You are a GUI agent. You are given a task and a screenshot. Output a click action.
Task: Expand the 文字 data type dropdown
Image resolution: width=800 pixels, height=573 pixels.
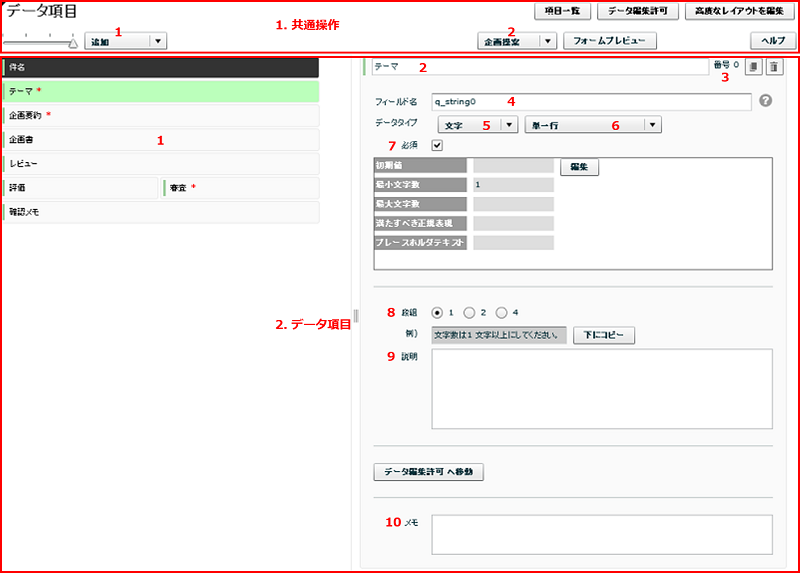pos(508,125)
